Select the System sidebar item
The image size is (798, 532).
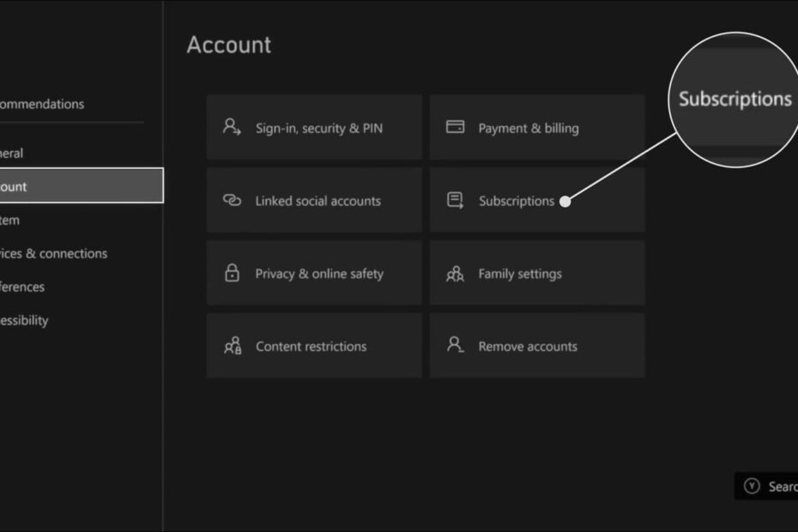pos(9,221)
